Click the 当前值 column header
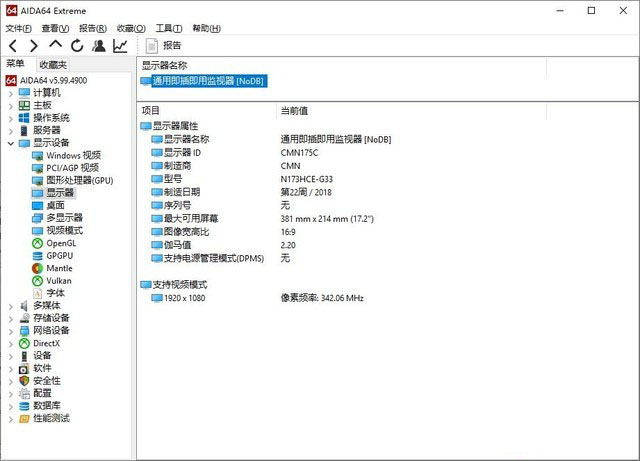The image size is (640, 461). pos(294,110)
